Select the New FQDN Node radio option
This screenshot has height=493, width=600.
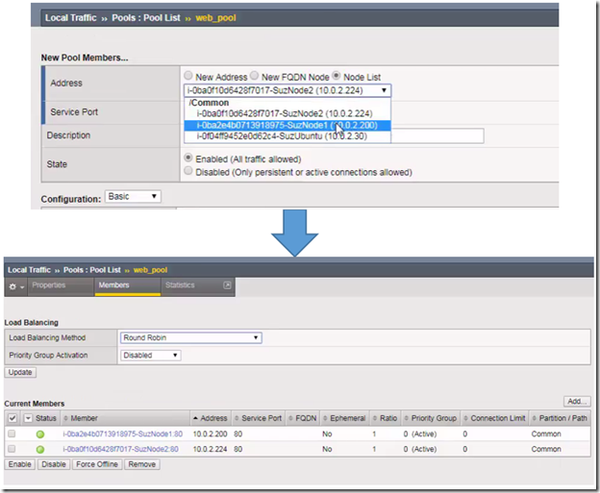pos(254,77)
